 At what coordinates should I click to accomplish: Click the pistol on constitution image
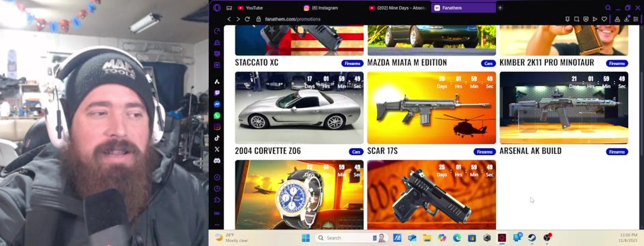431,194
